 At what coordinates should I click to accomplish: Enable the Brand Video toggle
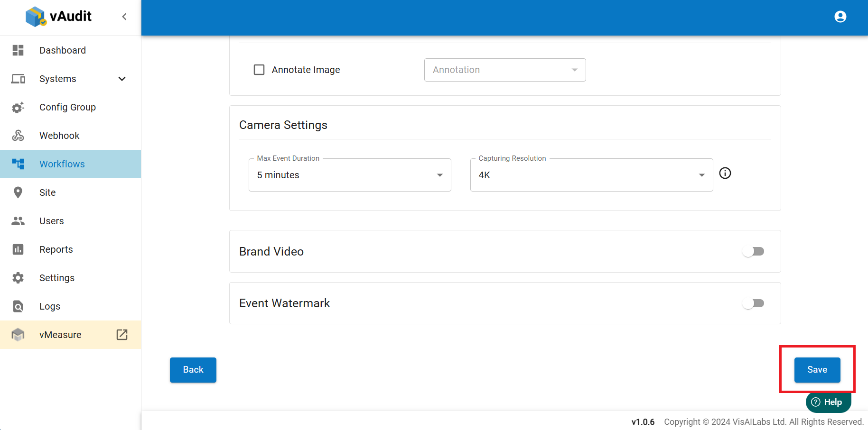point(754,251)
